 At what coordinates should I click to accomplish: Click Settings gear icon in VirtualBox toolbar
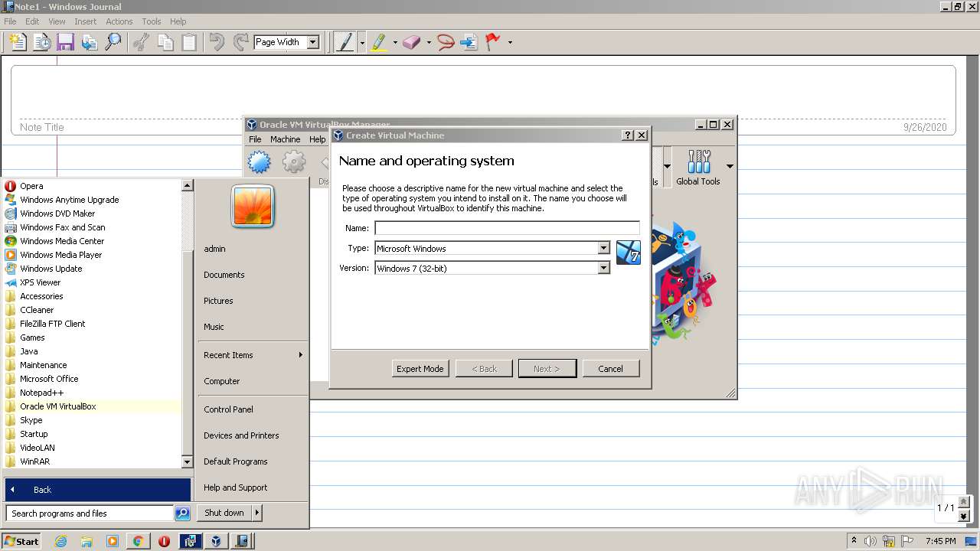[x=294, y=162]
